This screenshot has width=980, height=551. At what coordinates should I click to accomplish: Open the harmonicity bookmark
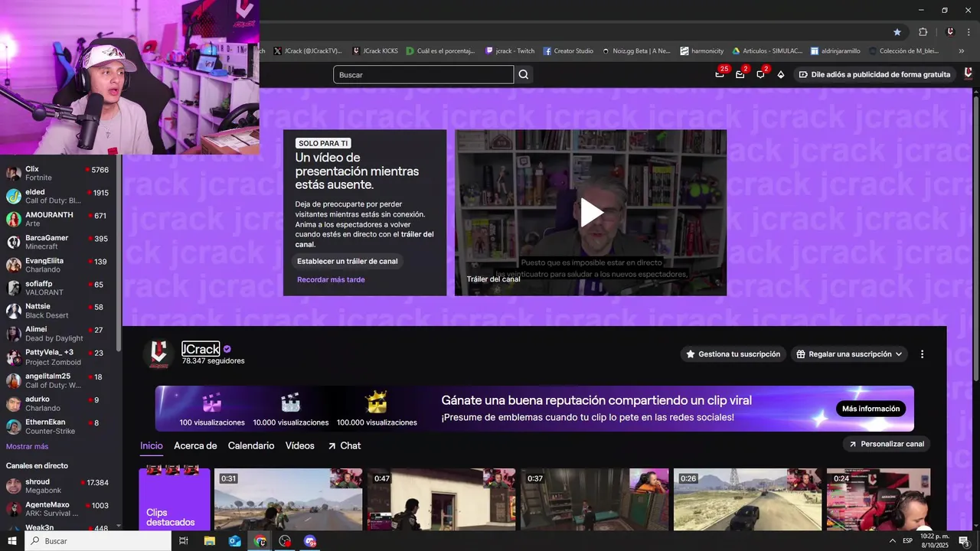[x=701, y=51]
